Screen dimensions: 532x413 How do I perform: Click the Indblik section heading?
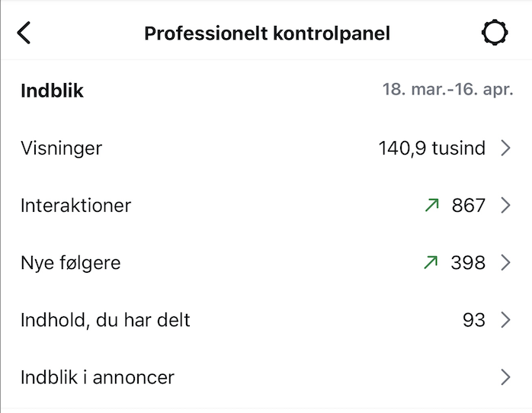tap(52, 91)
